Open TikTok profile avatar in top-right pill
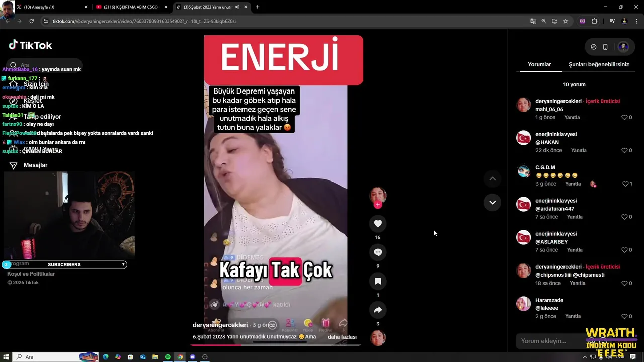The height and width of the screenshot is (362, 644). coord(623,47)
